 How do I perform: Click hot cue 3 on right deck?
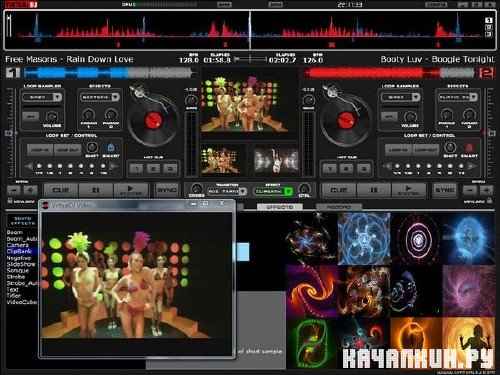[x=364, y=169]
